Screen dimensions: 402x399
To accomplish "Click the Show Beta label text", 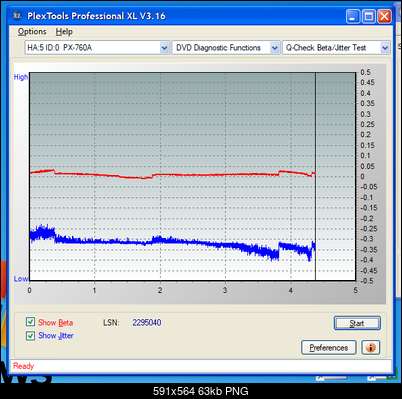I will pos(55,323).
